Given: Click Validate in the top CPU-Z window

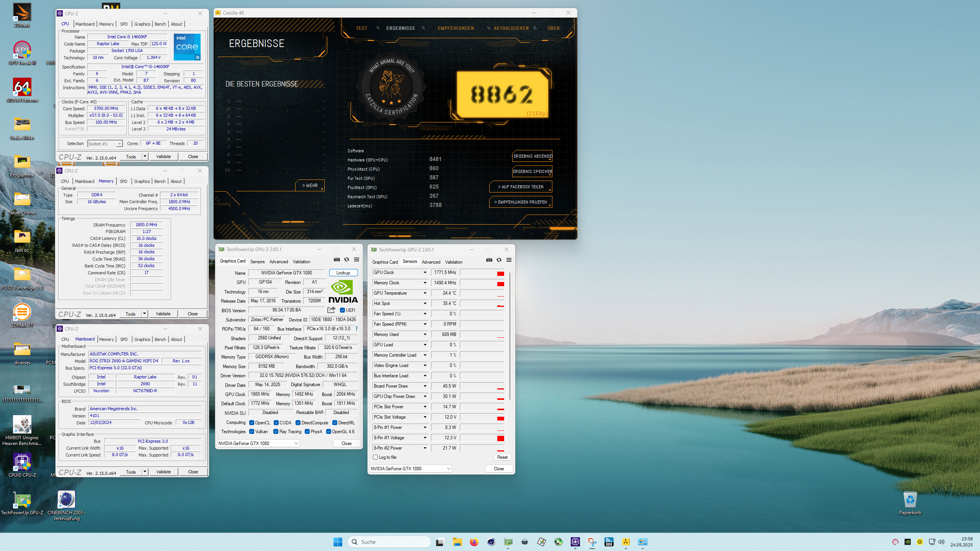Looking at the screenshot, I should [163, 156].
